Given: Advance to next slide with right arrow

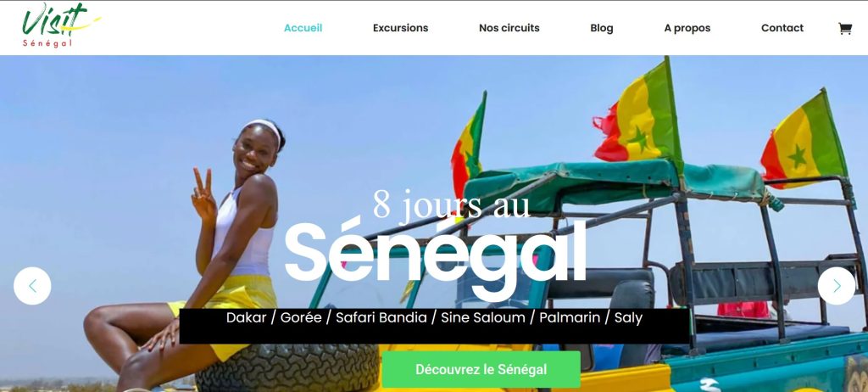Looking at the screenshot, I should click(837, 286).
